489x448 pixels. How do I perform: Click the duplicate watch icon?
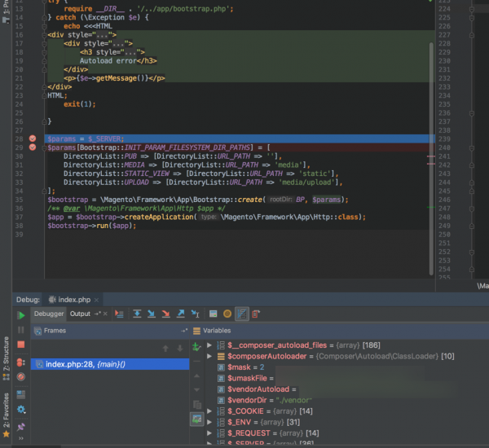click(196, 405)
